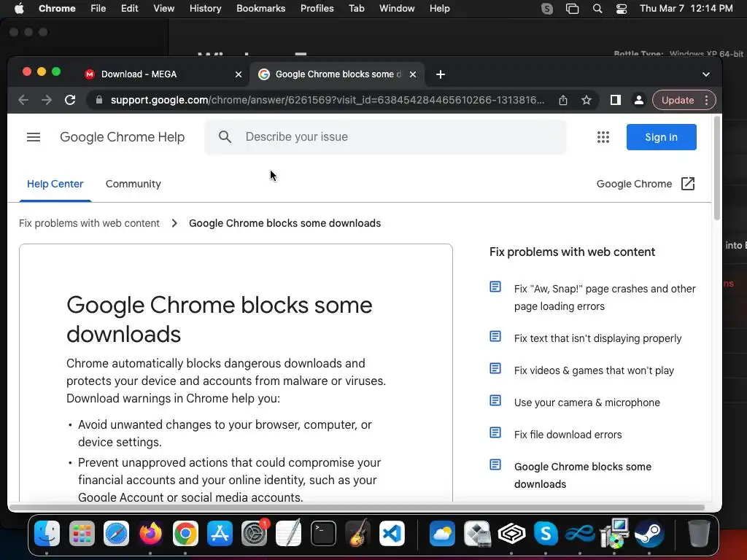
Task: Open the Bookmarks menu
Action: [x=260, y=9]
